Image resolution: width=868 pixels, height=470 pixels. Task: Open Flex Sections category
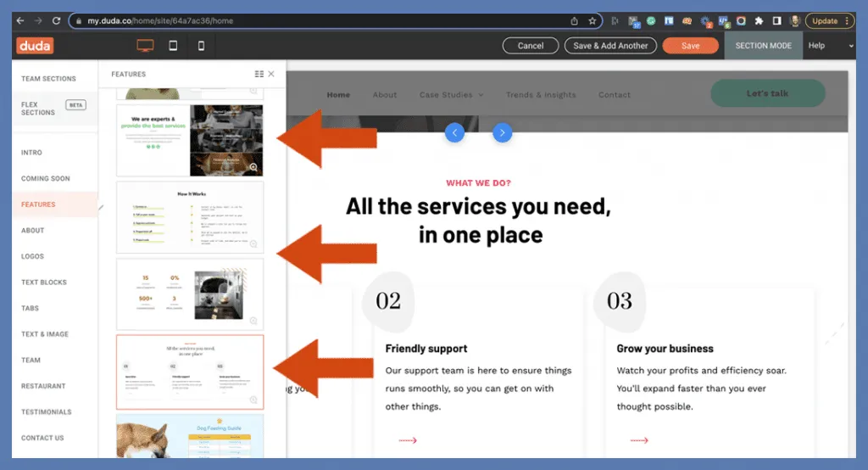pyautogui.click(x=53, y=108)
